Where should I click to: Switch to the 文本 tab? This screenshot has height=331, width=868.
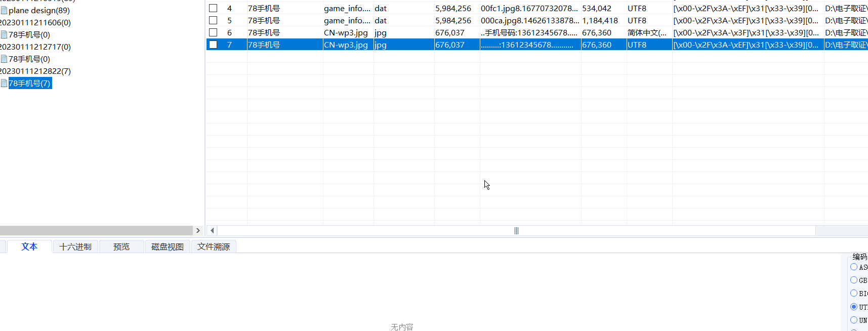point(29,246)
